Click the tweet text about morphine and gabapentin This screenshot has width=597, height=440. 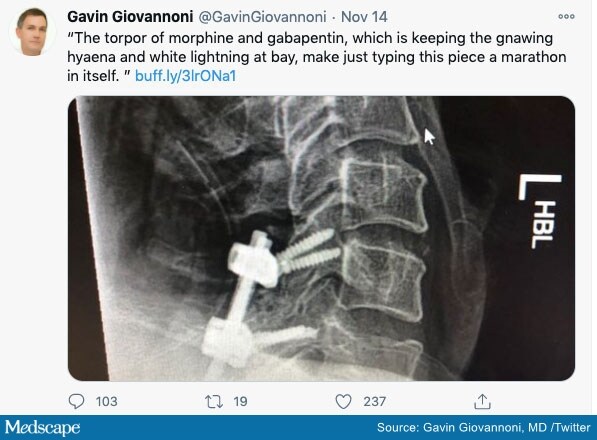pos(317,57)
